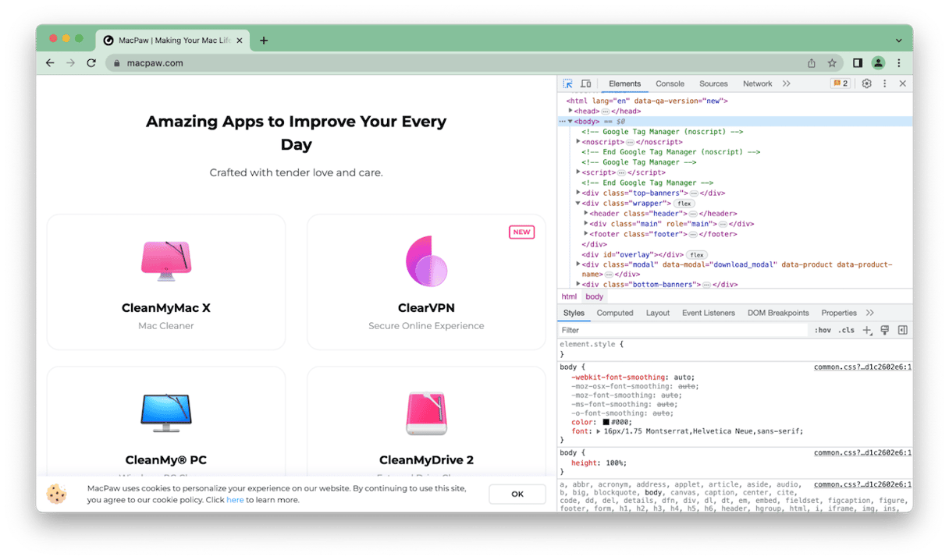This screenshot has width=949, height=560.
Task: Open the Layout tab
Action: [658, 313]
